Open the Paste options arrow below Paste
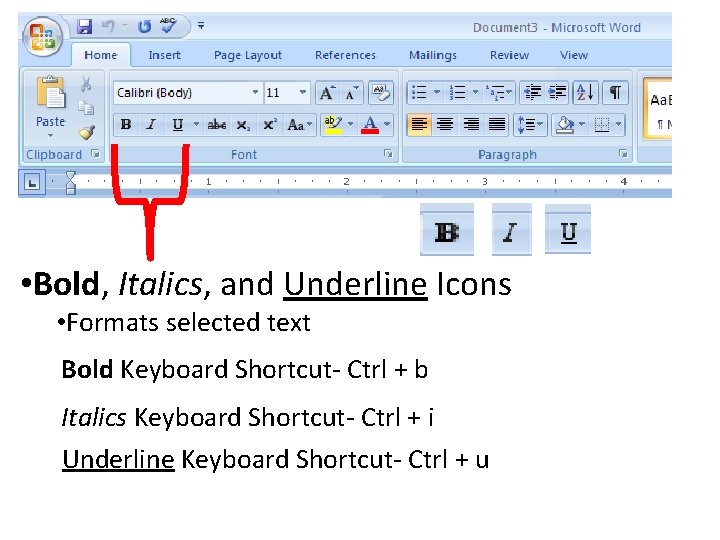Image resolution: width=720 pixels, height=540 pixels. coord(51,135)
